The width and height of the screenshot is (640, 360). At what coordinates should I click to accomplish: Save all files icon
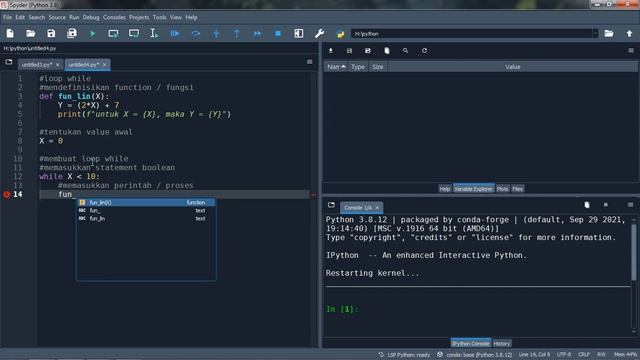72,33
